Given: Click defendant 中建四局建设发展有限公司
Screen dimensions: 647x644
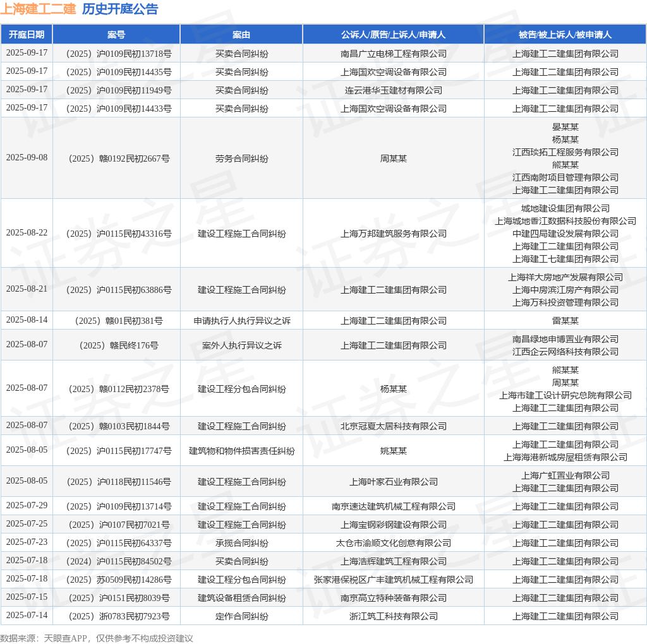Looking at the screenshot, I should pyautogui.click(x=565, y=234).
